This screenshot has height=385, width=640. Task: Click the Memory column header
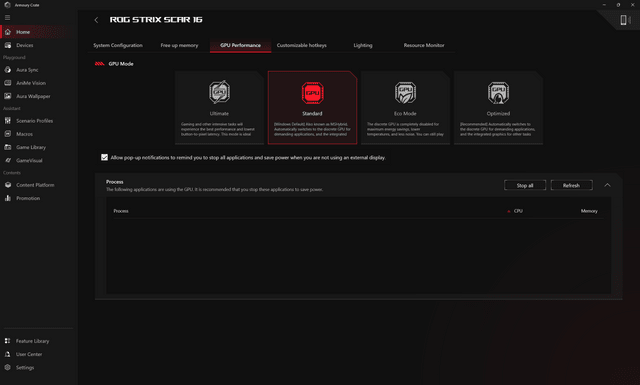coord(589,211)
